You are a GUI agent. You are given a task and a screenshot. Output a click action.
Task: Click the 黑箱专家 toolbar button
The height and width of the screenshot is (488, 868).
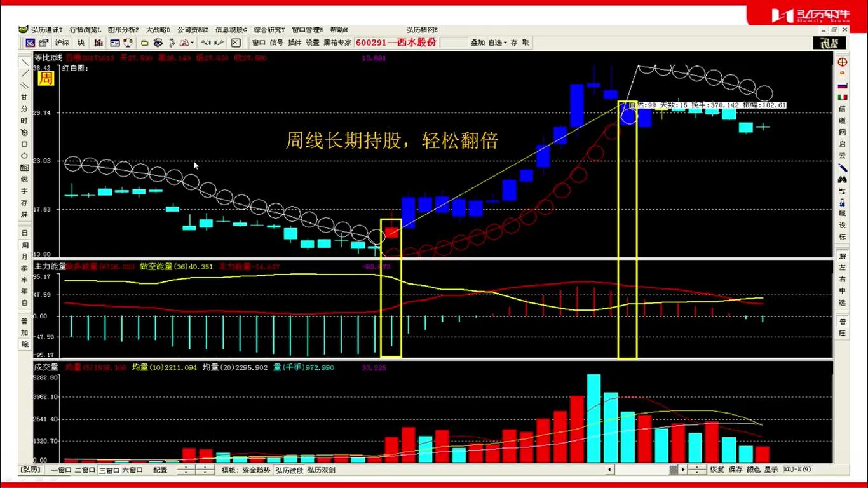coord(337,43)
